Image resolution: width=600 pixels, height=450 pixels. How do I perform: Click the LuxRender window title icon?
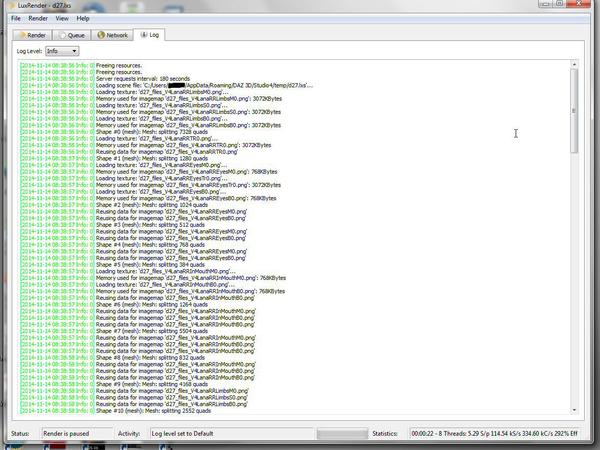12,5
